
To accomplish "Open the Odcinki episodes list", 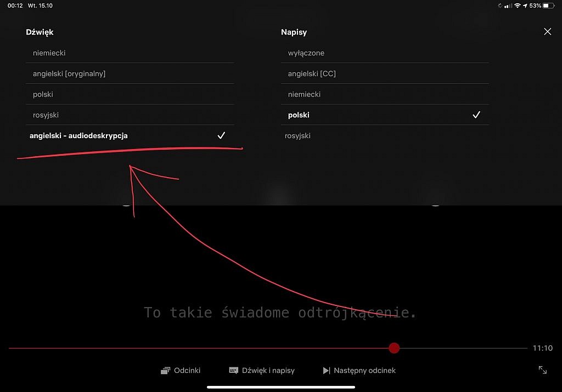I will click(x=180, y=371).
